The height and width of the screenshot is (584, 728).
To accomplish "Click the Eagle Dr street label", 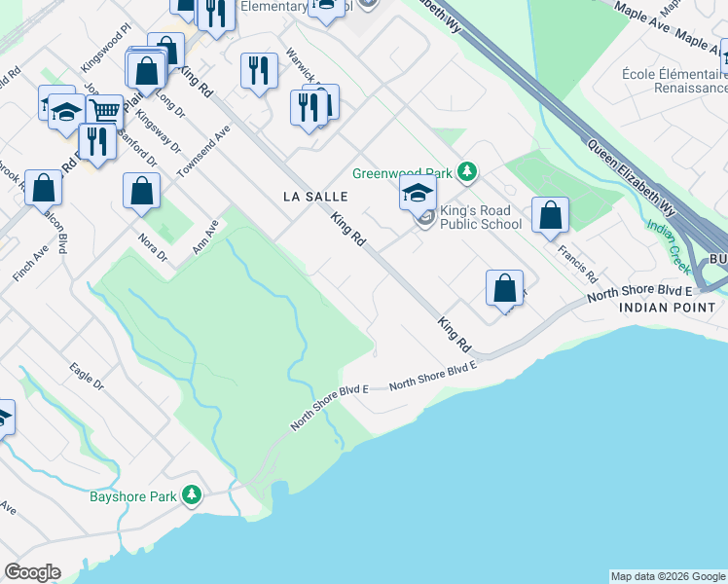I will point(87,377).
